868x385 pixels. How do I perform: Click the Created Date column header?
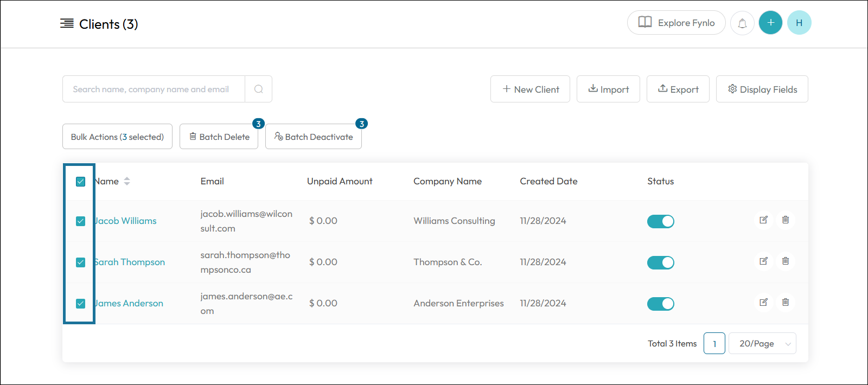pyautogui.click(x=548, y=181)
